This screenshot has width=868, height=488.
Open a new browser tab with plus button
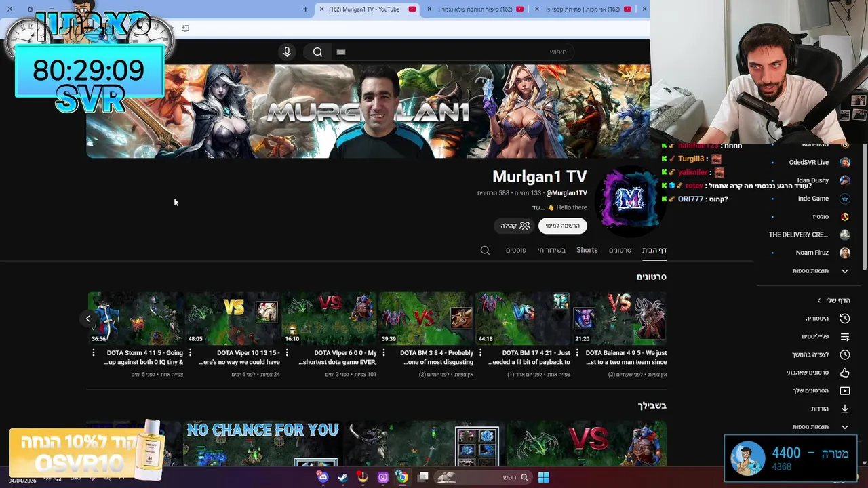(x=305, y=9)
